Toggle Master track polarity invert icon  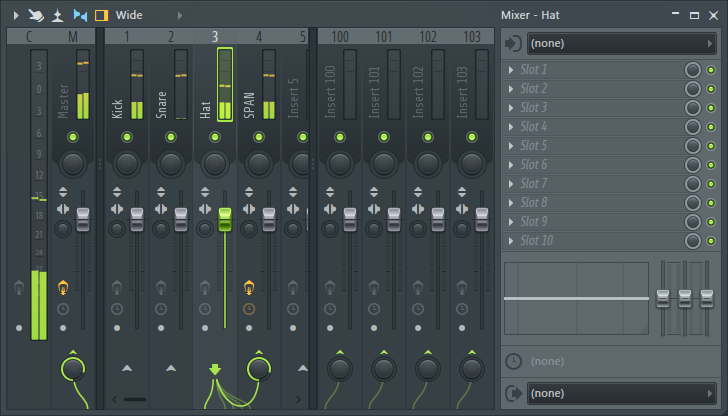tap(63, 192)
